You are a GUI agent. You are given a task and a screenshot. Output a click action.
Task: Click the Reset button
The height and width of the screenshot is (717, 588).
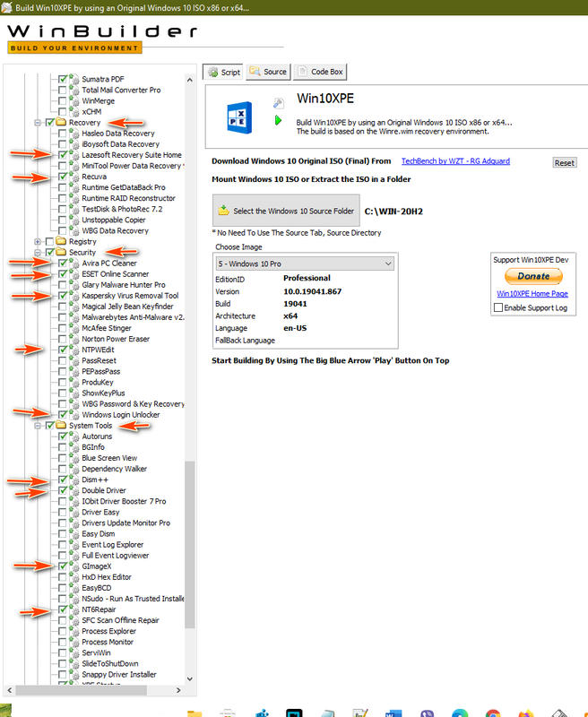tap(564, 163)
